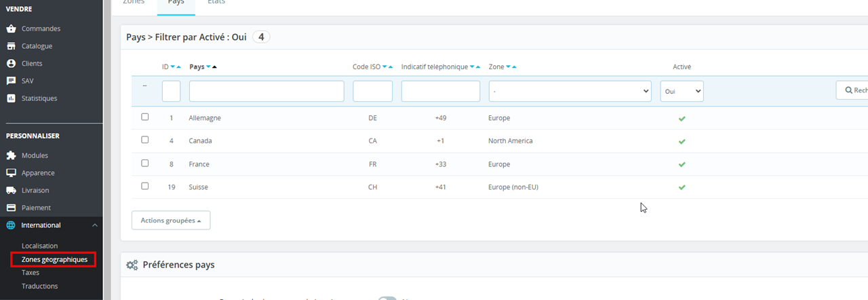Open Commandes via the basket icon

pos(11,29)
